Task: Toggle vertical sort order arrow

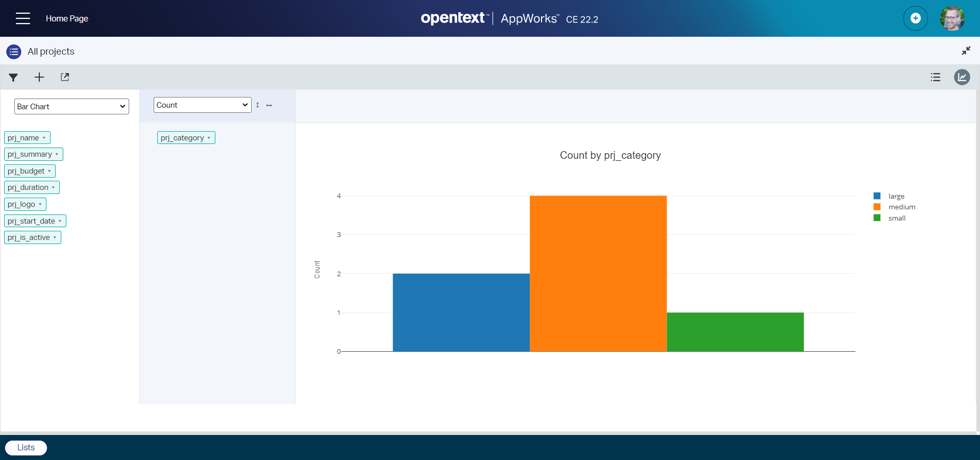Action: pos(258,105)
